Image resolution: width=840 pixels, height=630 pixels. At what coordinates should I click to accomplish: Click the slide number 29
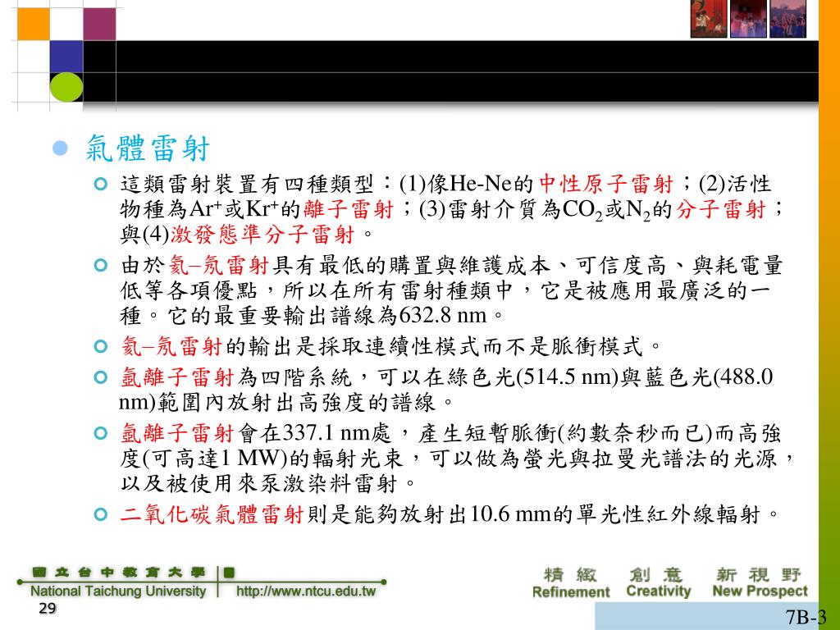click(47, 609)
